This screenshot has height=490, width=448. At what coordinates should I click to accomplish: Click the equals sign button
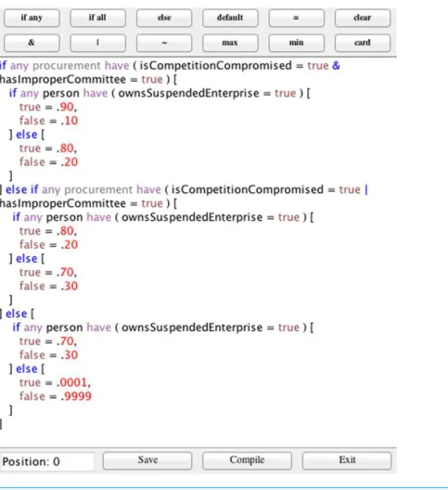pos(296,18)
